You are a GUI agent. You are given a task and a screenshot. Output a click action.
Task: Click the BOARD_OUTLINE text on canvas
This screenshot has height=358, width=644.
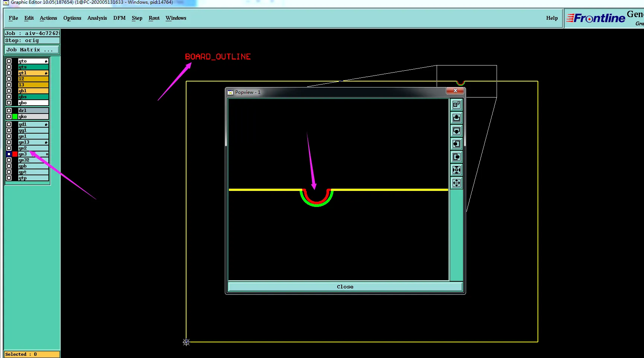click(x=218, y=57)
